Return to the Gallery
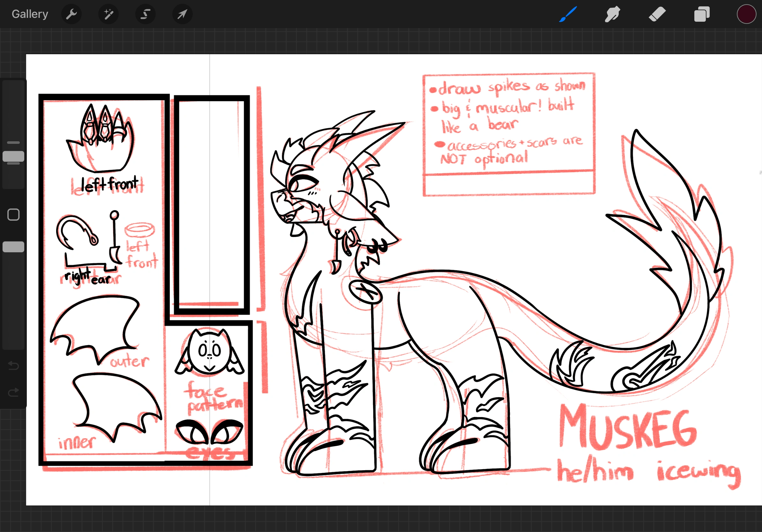This screenshot has width=762, height=532. click(x=30, y=14)
